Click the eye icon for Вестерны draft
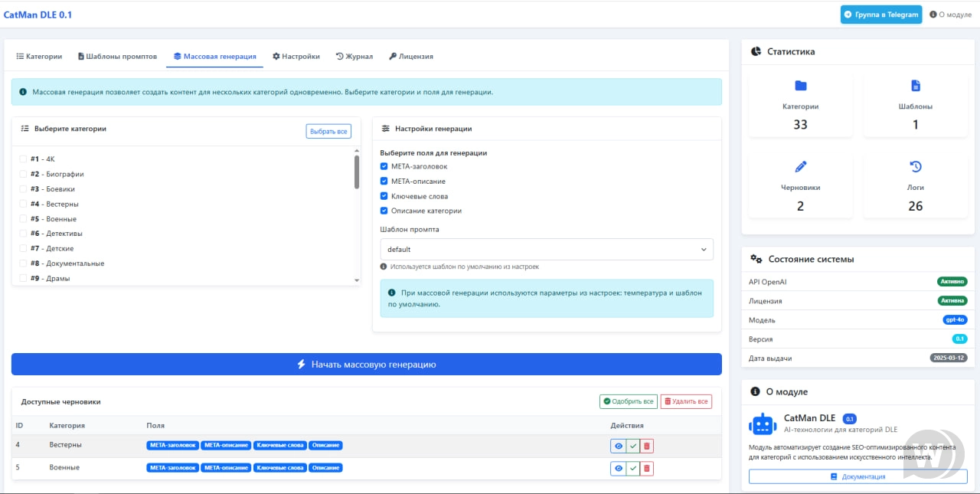Image resolution: width=980 pixels, height=494 pixels. [x=618, y=446]
